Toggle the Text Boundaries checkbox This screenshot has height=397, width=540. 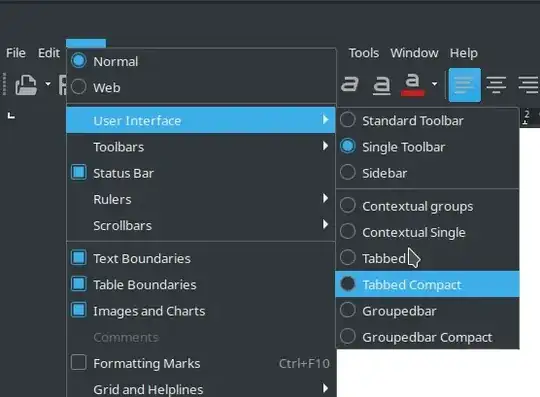tap(79, 258)
